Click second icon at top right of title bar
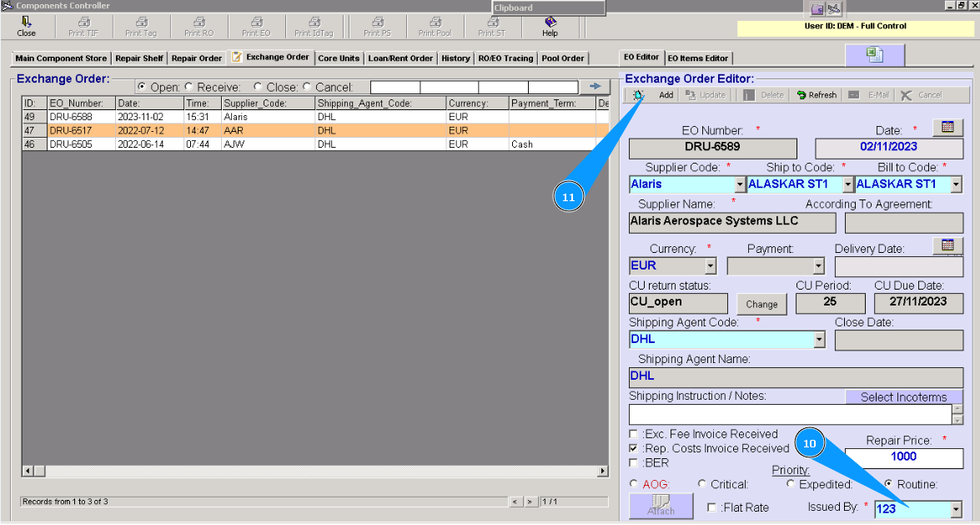Viewport: 980px width, 525px height. [x=834, y=8]
